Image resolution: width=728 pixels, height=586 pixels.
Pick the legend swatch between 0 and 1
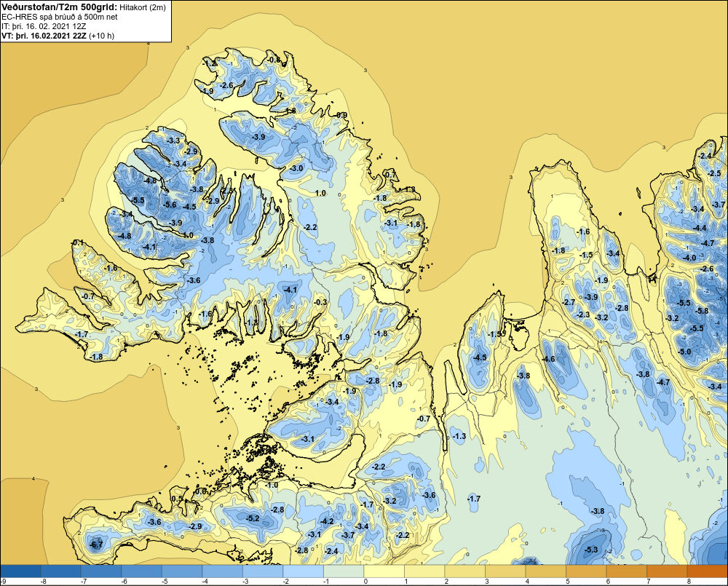[x=384, y=571]
